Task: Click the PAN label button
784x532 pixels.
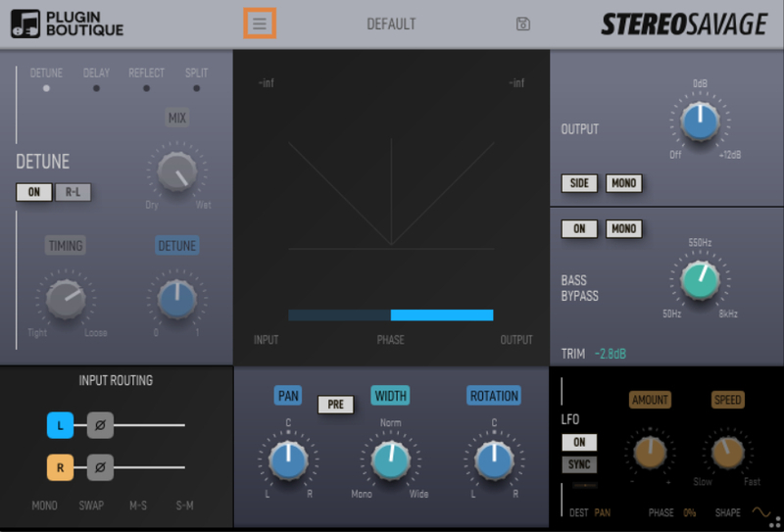Action: (288, 396)
